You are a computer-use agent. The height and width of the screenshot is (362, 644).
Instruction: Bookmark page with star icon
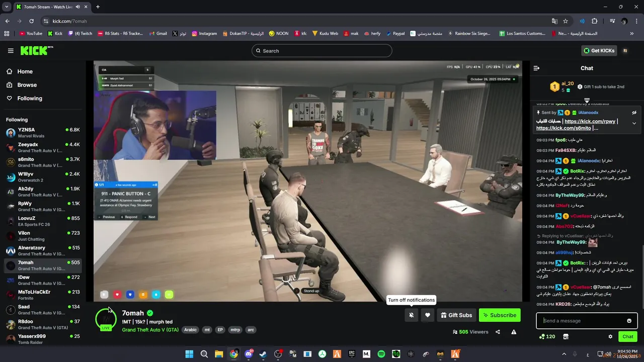tap(566, 21)
